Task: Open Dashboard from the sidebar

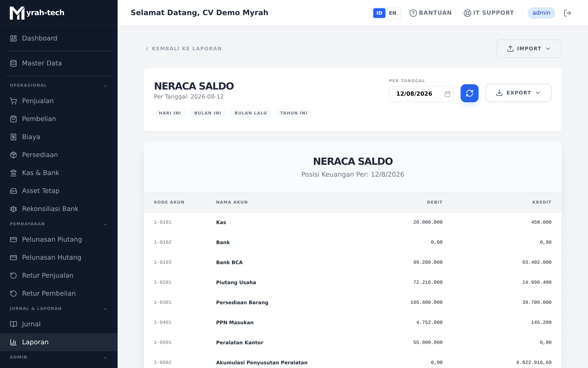Action: click(59, 38)
